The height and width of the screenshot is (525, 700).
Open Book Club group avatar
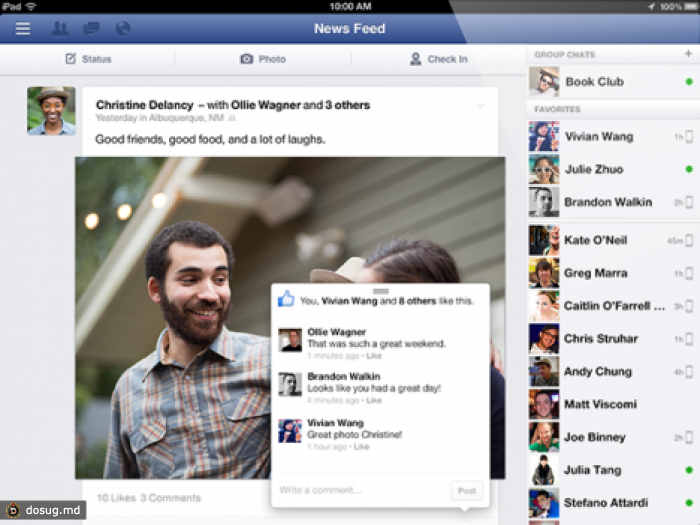[544, 82]
